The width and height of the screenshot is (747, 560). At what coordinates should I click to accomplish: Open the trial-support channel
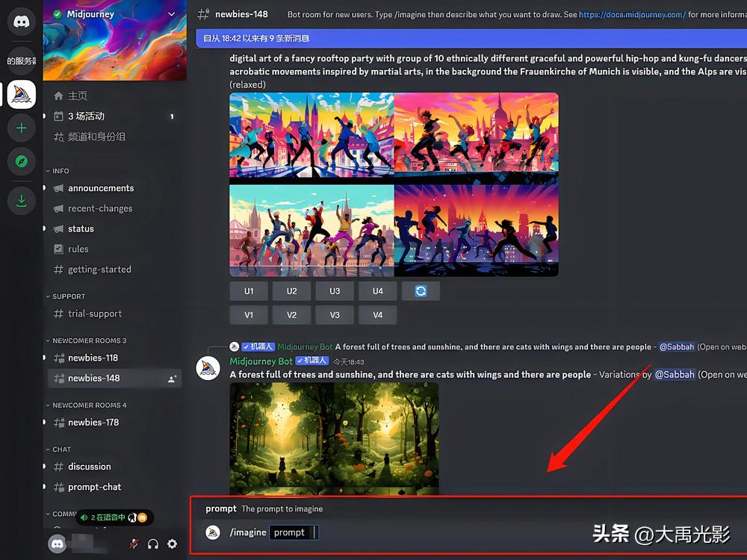click(114, 314)
